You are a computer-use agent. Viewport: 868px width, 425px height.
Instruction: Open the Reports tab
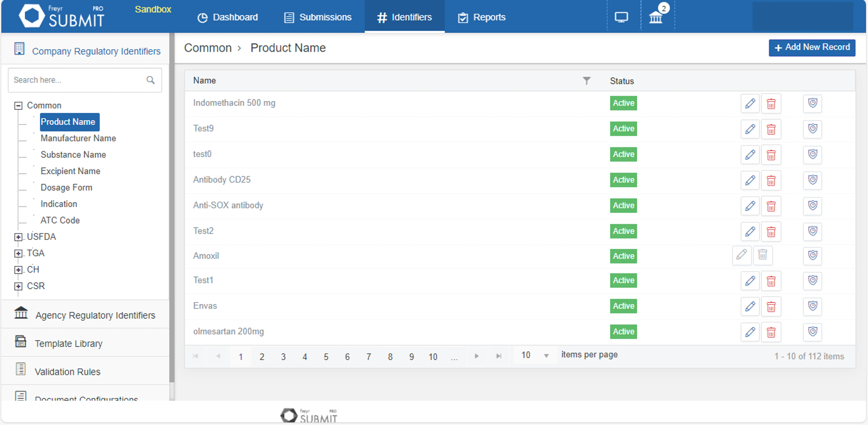(481, 17)
